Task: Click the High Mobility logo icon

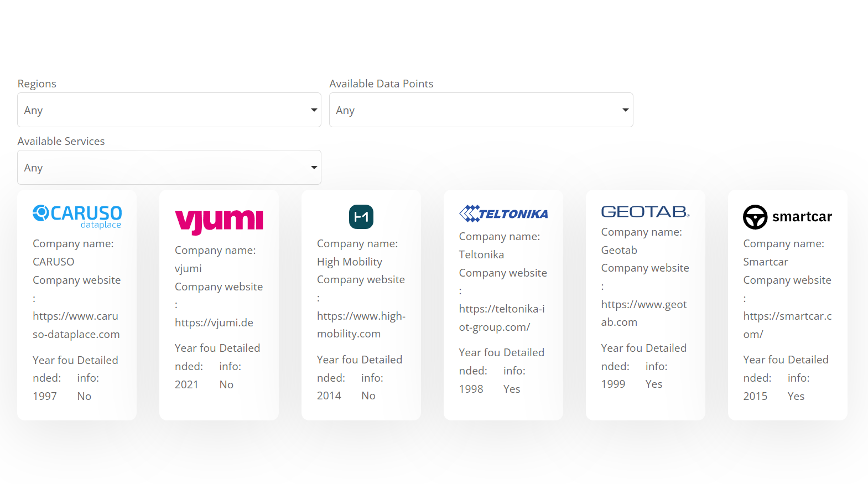Action: click(361, 217)
